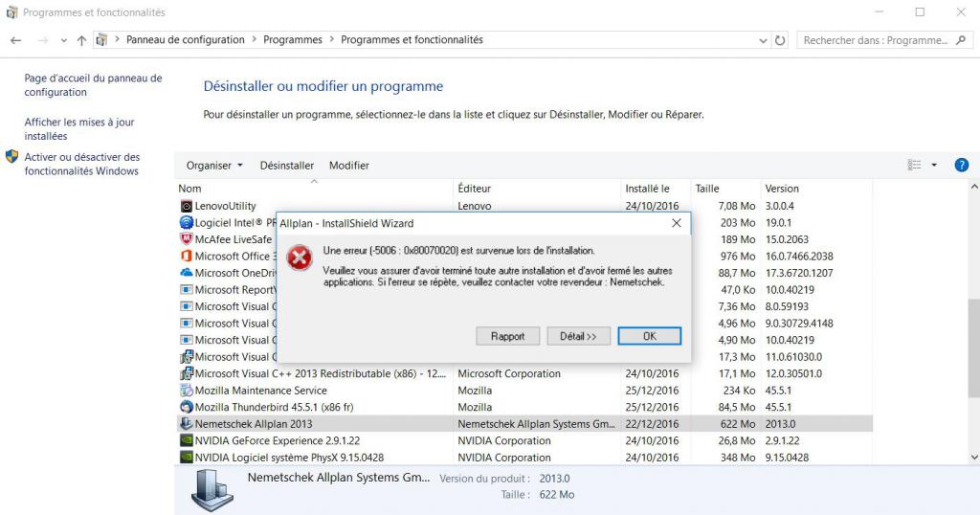
Task: Click the McAfee LiveSafe entry name
Action: (234, 239)
